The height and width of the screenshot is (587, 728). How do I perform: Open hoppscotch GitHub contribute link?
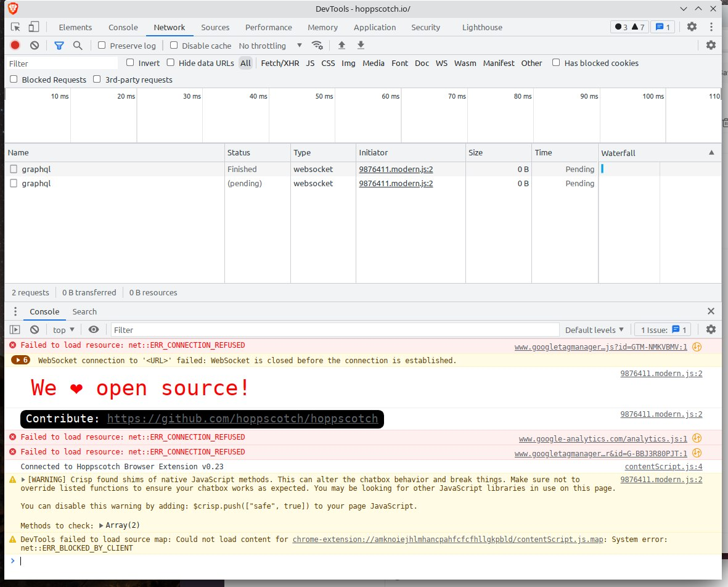coord(242,419)
